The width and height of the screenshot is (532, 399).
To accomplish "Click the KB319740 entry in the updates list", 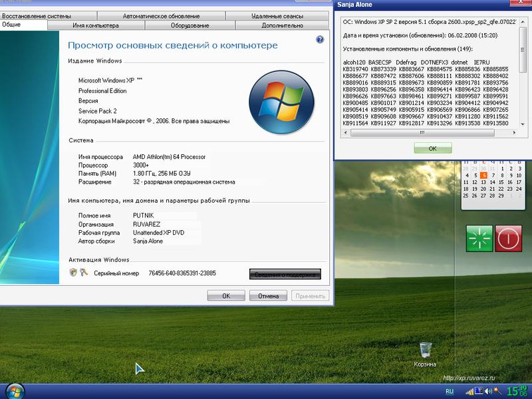I will click(x=355, y=69).
